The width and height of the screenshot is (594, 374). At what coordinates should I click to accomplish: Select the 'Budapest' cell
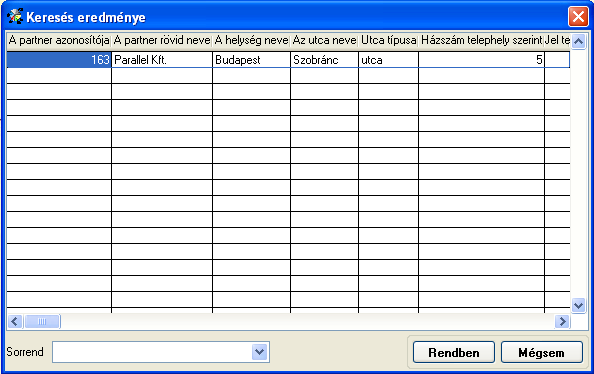[x=252, y=60]
